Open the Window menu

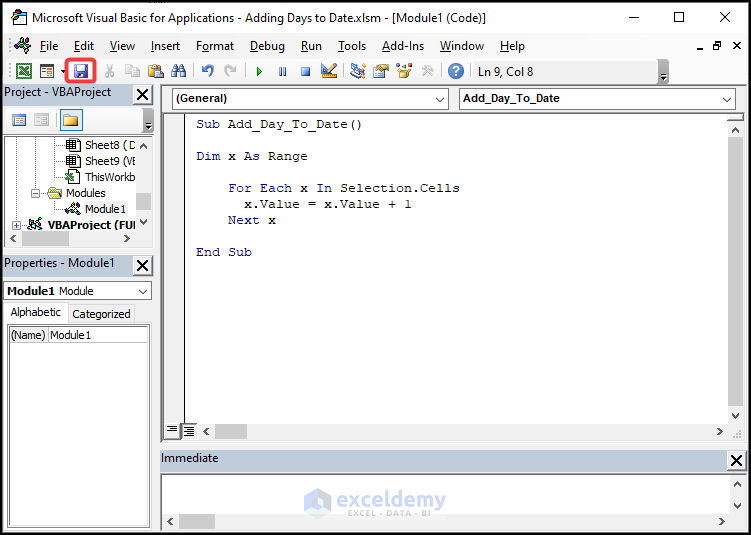pyautogui.click(x=462, y=46)
